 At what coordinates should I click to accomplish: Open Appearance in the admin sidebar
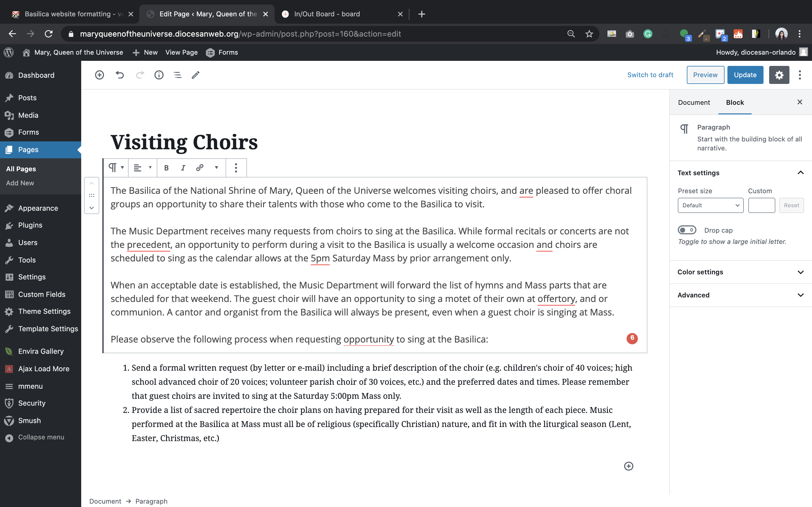click(x=38, y=208)
